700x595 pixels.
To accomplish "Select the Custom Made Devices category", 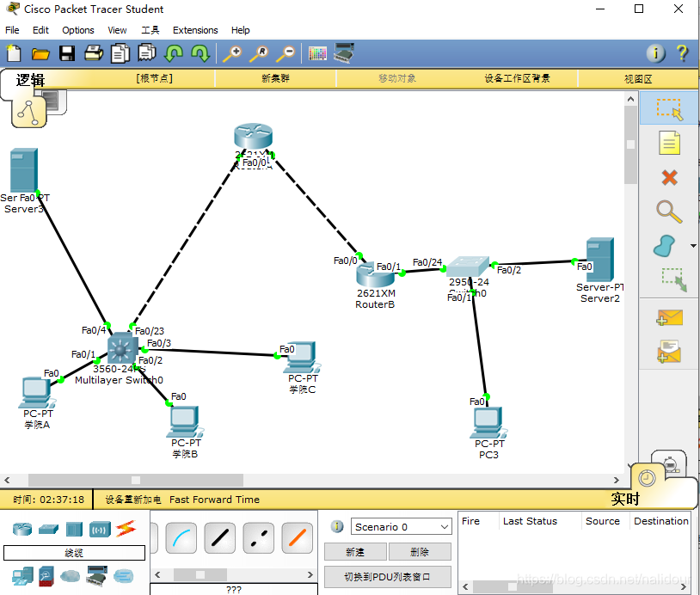I will [x=96, y=575].
